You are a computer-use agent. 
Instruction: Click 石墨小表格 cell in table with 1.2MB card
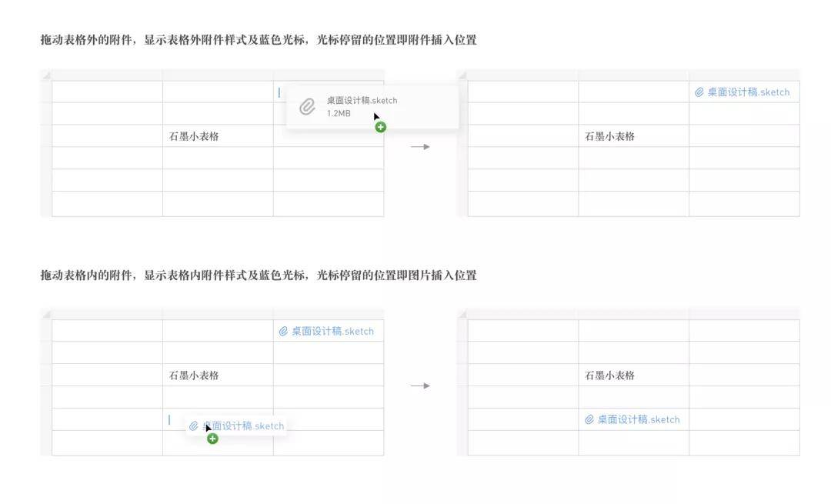(218, 135)
